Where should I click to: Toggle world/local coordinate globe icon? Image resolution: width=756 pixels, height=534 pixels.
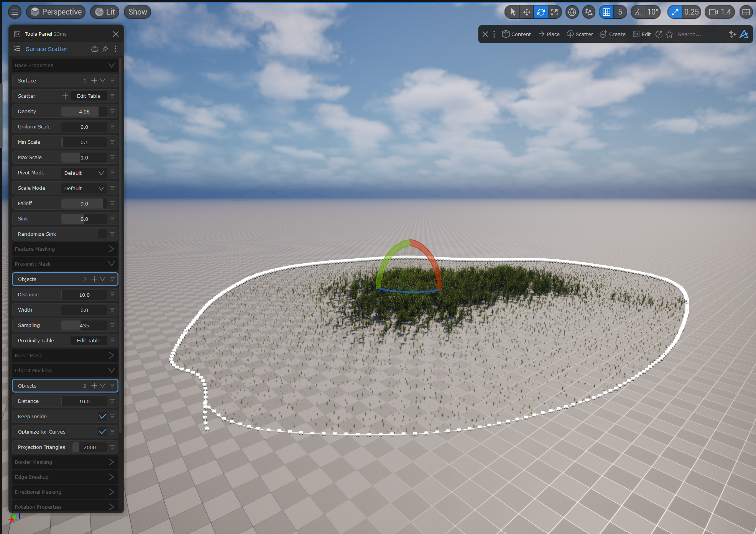point(572,12)
